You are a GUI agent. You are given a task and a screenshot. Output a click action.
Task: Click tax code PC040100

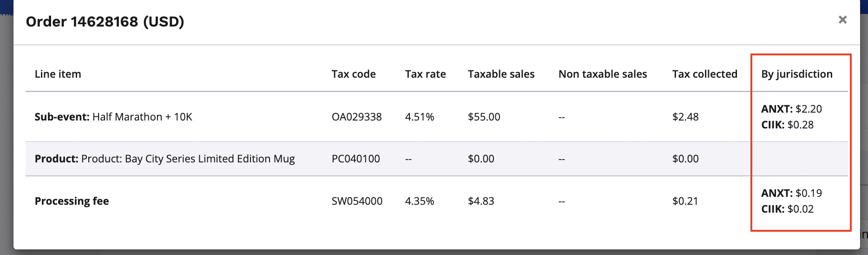point(355,159)
